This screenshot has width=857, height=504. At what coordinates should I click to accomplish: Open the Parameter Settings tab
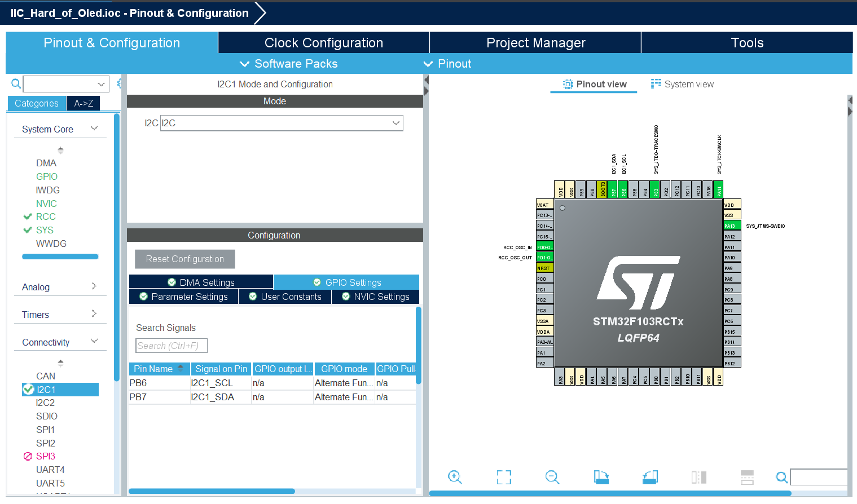183,297
